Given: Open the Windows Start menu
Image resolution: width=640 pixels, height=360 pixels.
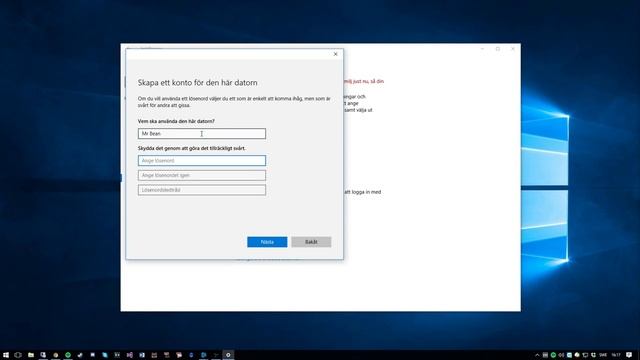Looking at the screenshot, I should point(6,355).
